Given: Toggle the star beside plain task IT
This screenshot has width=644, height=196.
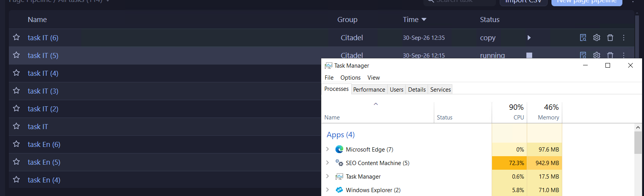Looking at the screenshot, I should (16, 126).
